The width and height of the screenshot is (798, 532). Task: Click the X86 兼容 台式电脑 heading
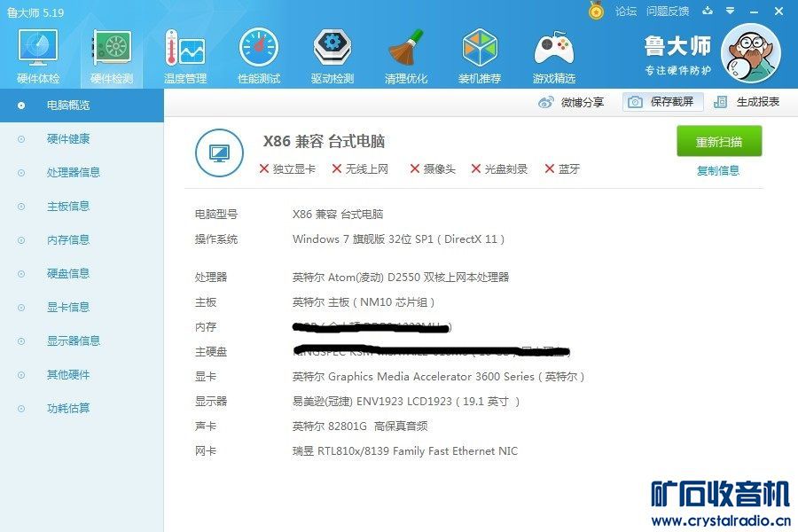click(x=324, y=141)
